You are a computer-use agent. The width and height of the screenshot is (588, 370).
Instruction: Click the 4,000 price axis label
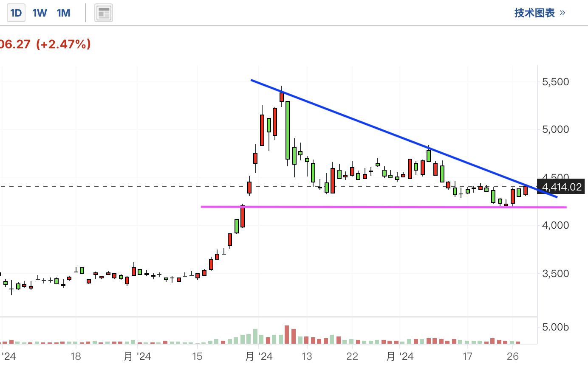(555, 225)
